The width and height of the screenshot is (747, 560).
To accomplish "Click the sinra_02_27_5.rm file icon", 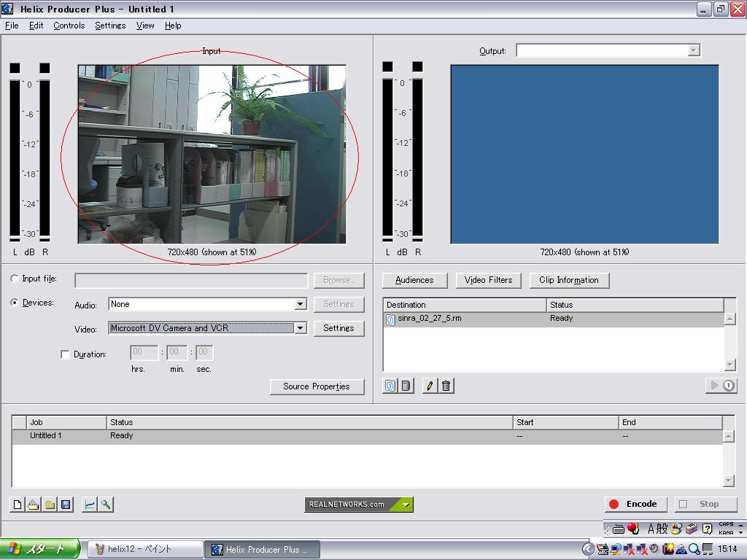I will tap(390, 319).
